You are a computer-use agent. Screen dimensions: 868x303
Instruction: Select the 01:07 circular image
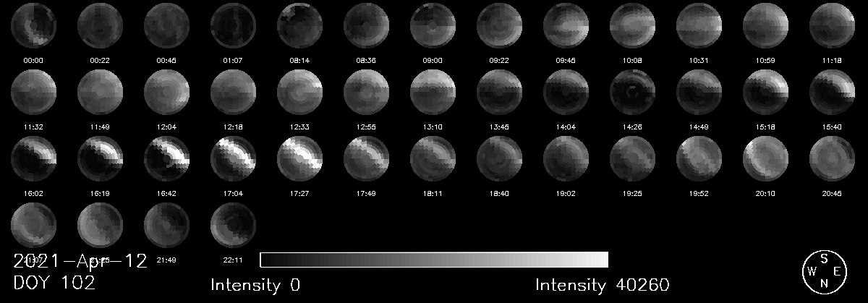click(x=233, y=27)
